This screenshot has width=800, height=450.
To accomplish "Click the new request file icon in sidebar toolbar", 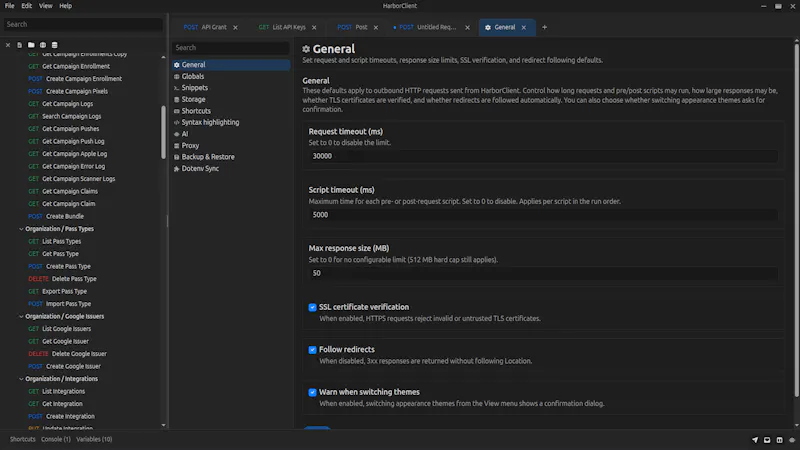I will click(19, 45).
